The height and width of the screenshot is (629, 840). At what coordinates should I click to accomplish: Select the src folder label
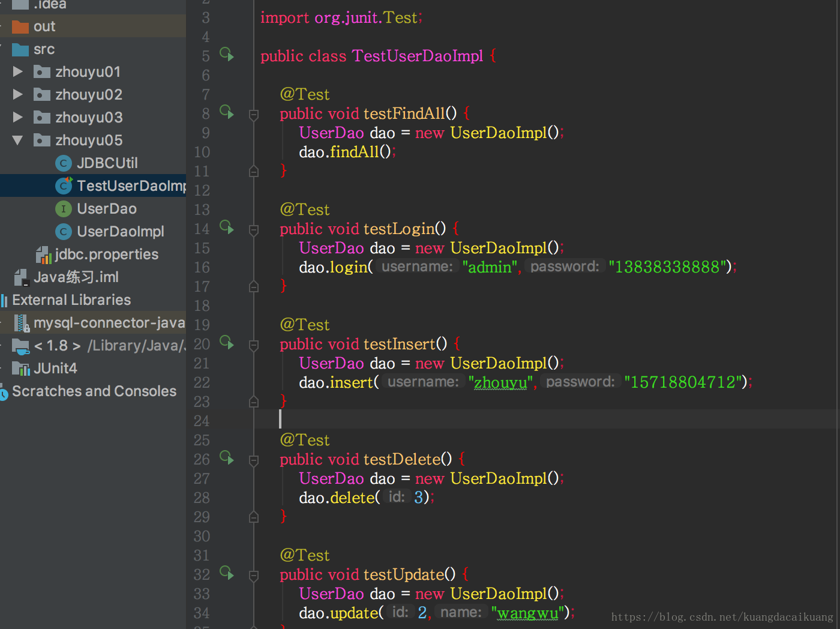click(x=44, y=49)
